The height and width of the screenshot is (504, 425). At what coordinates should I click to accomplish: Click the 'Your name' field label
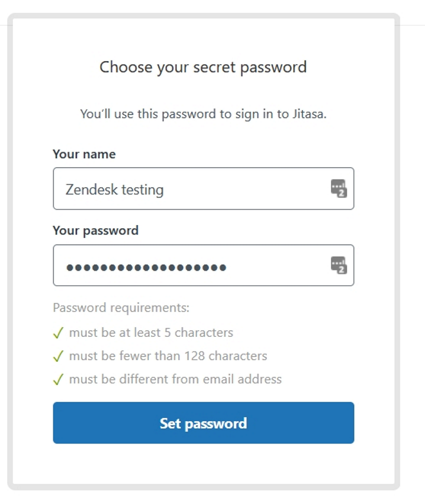[x=84, y=154]
